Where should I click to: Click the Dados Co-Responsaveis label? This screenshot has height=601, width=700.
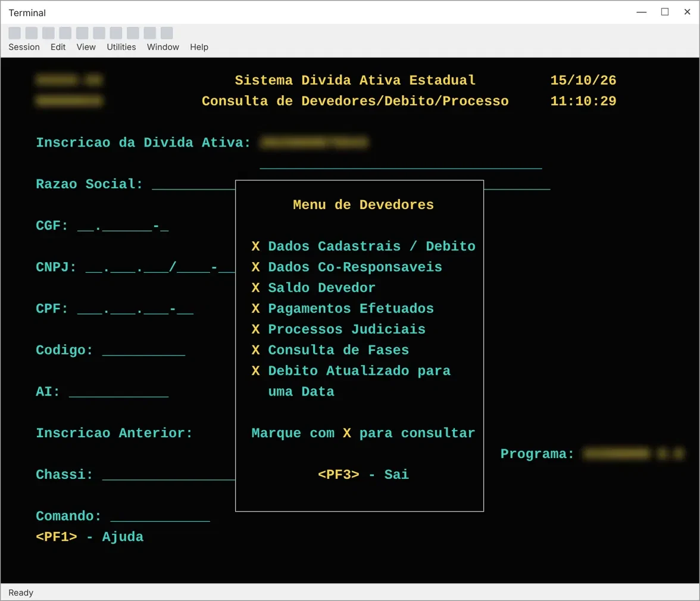click(x=355, y=267)
